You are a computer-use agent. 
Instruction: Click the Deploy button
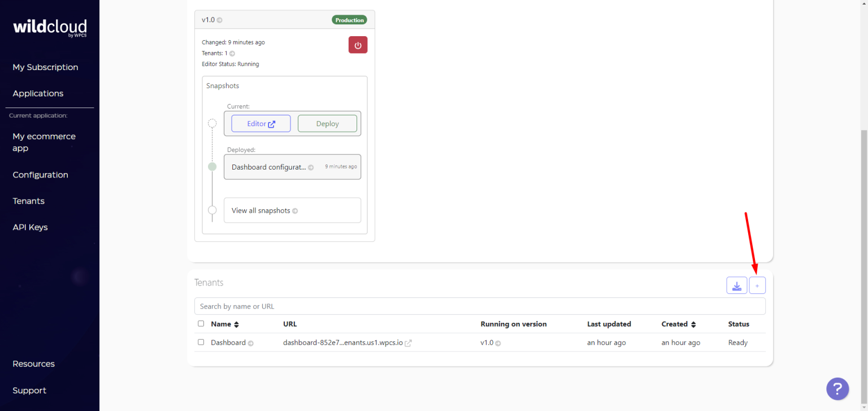(x=327, y=123)
